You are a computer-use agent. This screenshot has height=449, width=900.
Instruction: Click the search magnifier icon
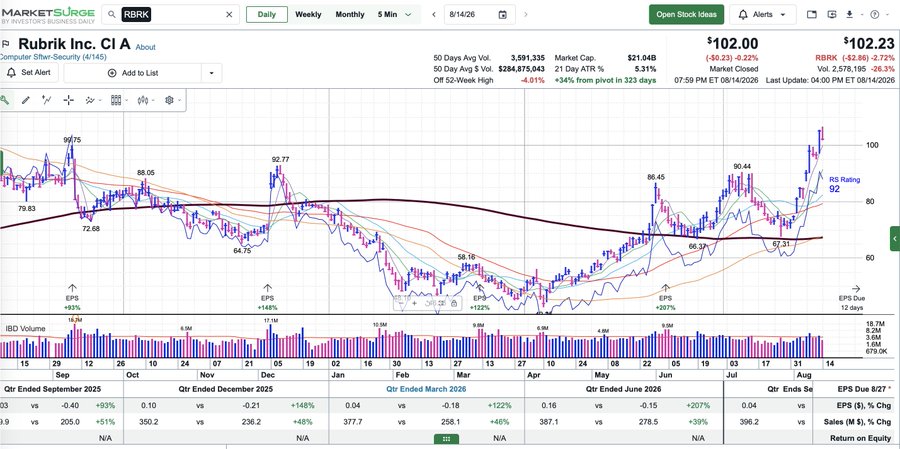click(x=112, y=14)
